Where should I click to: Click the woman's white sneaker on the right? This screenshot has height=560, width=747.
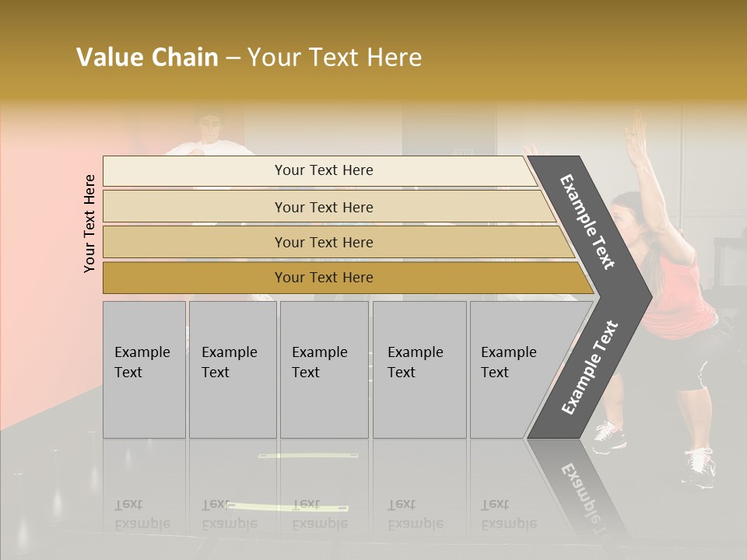click(x=700, y=467)
